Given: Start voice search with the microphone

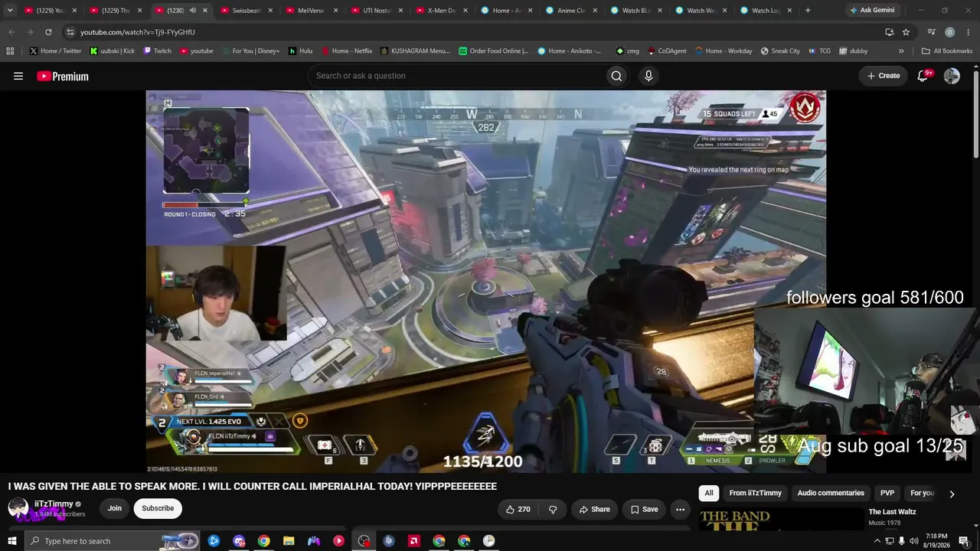Looking at the screenshot, I should click(648, 76).
